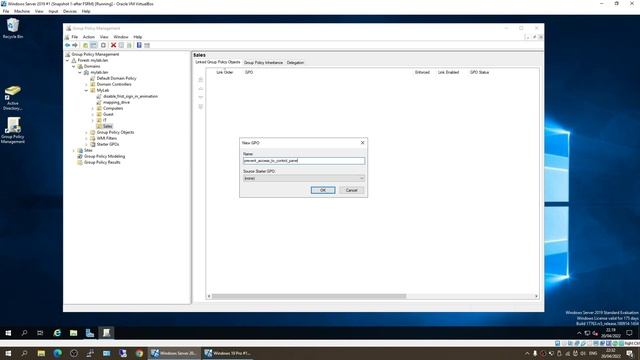The width and height of the screenshot is (640, 360).
Task: Click the move link to bottom arrow
Action: (200, 106)
